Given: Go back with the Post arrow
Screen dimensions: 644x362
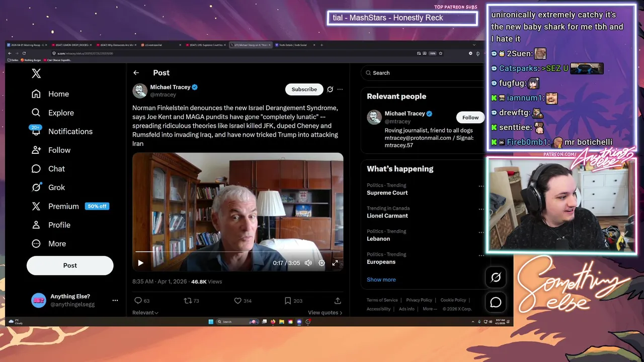Looking at the screenshot, I should pyautogui.click(x=136, y=73).
